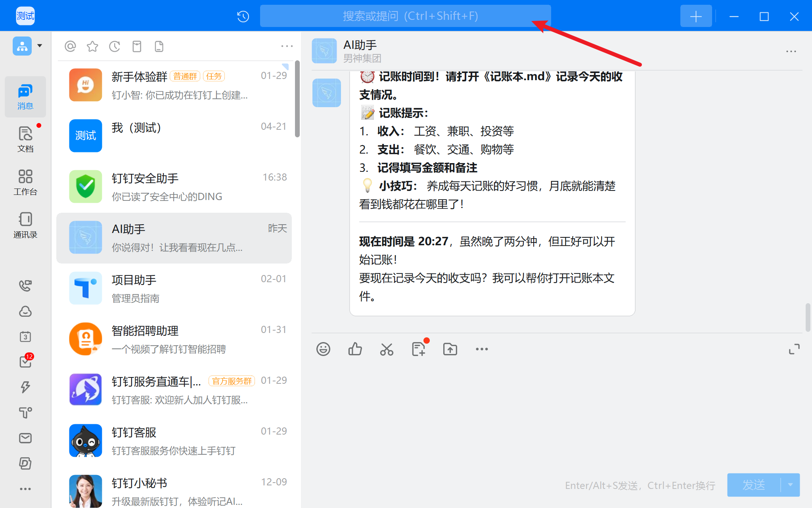The image size is (812, 508).
Task: Expand the input box to full size
Action: [x=794, y=349]
